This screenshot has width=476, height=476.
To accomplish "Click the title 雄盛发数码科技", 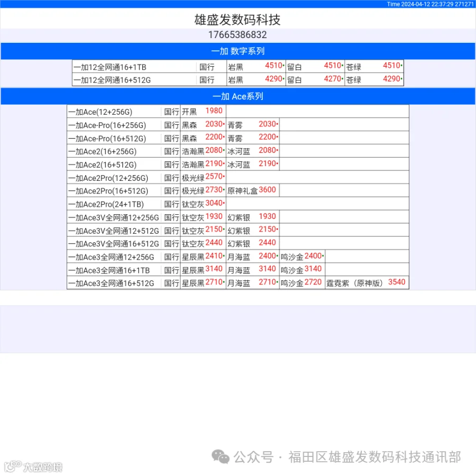I will click(237, 20).
